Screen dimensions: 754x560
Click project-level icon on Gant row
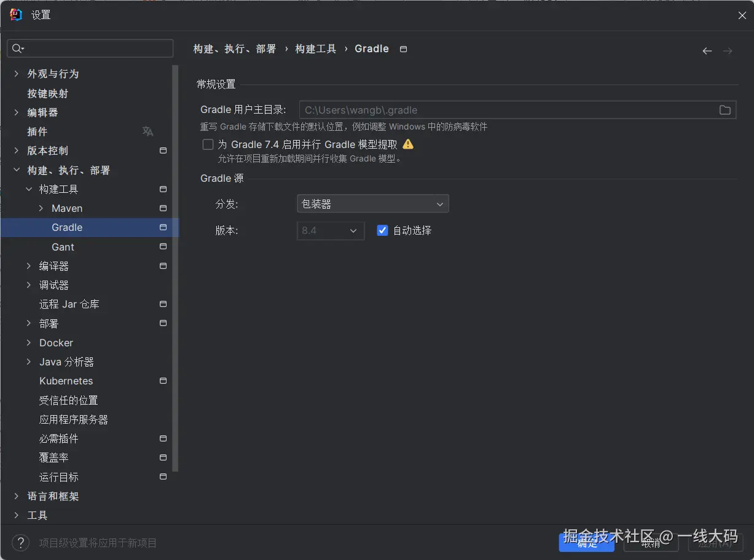point(163,247)
